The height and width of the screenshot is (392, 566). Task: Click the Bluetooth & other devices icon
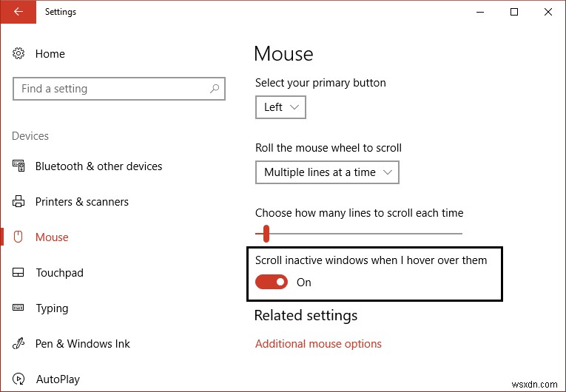[19, 166]
